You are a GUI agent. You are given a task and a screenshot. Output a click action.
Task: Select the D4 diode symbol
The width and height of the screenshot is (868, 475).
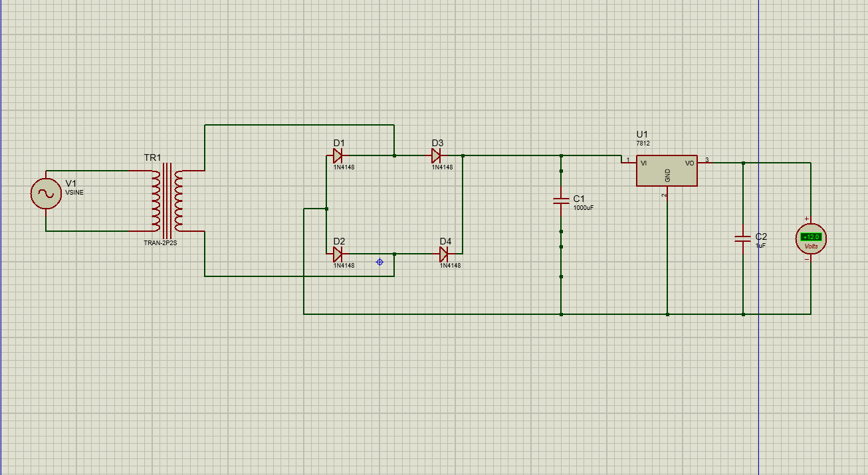pyautogui.click(x=444, y=254)
